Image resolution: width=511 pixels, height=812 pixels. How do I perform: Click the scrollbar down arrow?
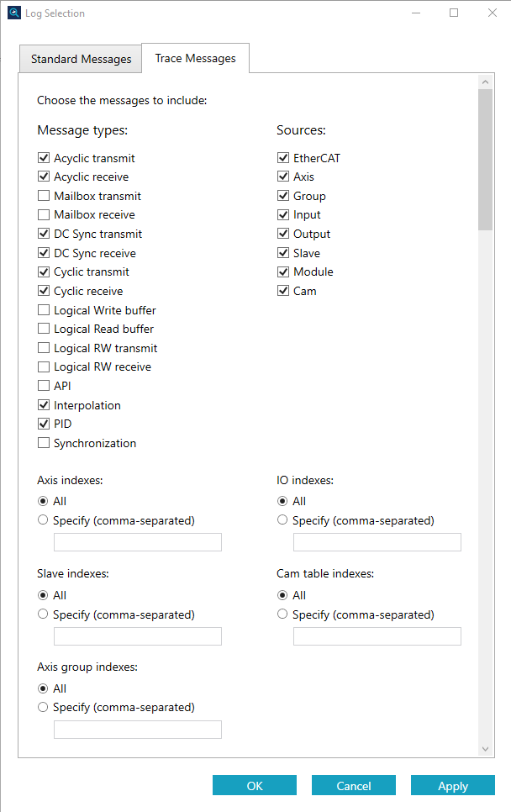(485, 749)
